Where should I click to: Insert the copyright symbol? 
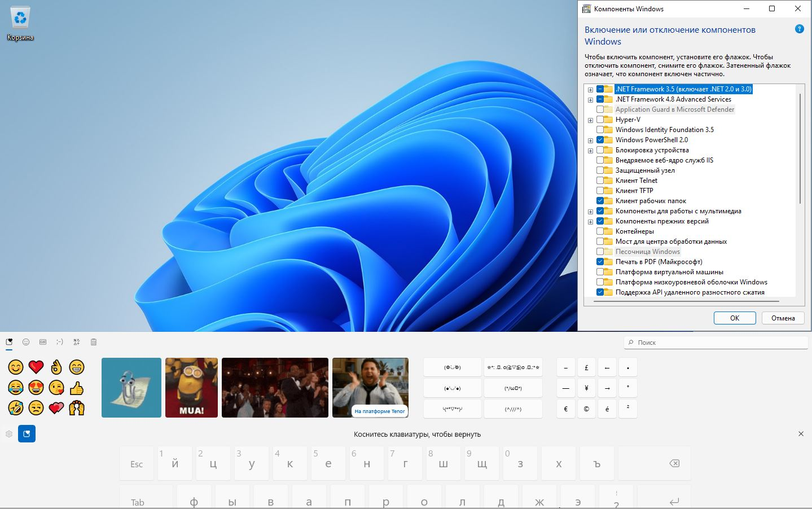(586, 409)
